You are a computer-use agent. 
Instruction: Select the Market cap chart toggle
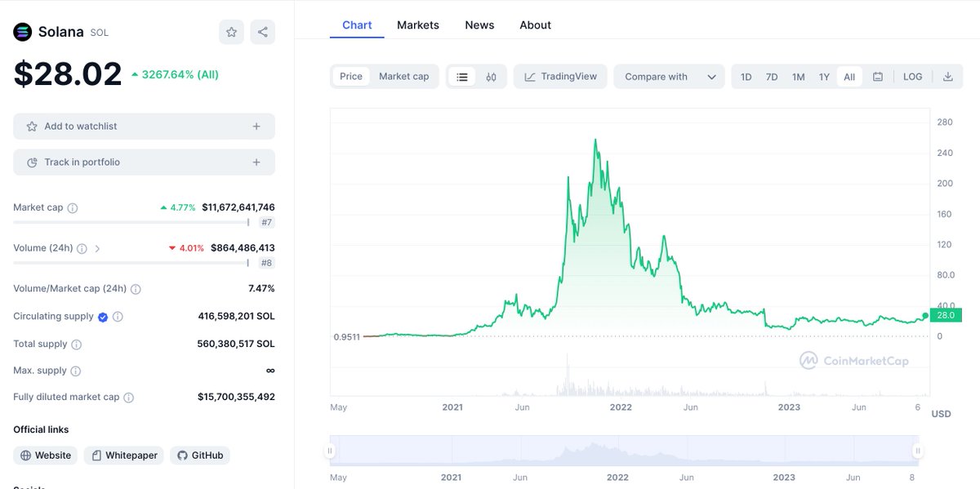pyautogui.click(x=403, y=77)
